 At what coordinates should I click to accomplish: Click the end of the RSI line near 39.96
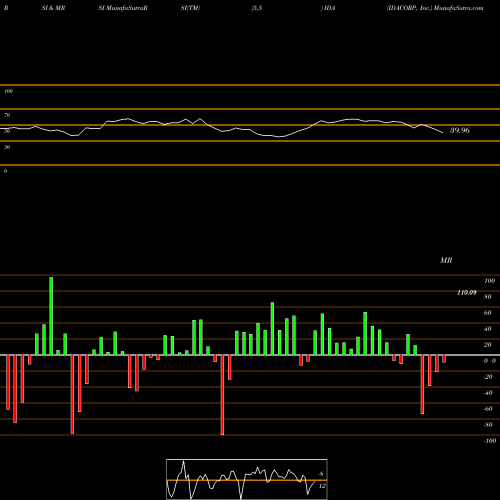coord(443,133)
